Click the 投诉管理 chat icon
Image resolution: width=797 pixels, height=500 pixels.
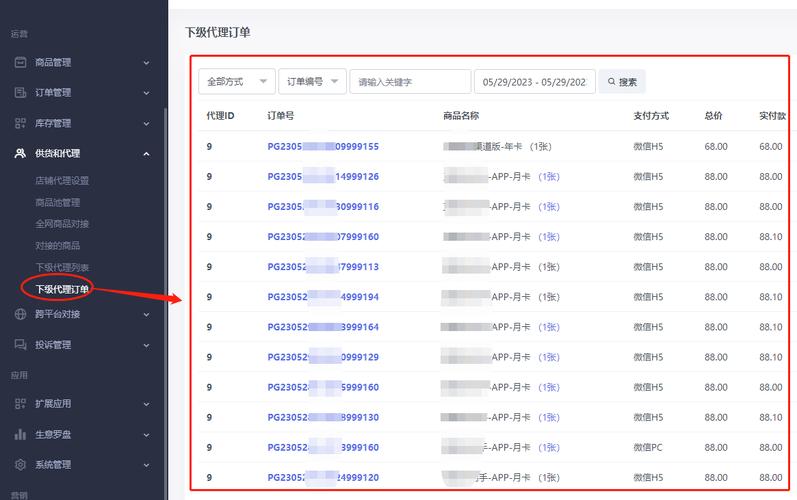coord(20,345)
